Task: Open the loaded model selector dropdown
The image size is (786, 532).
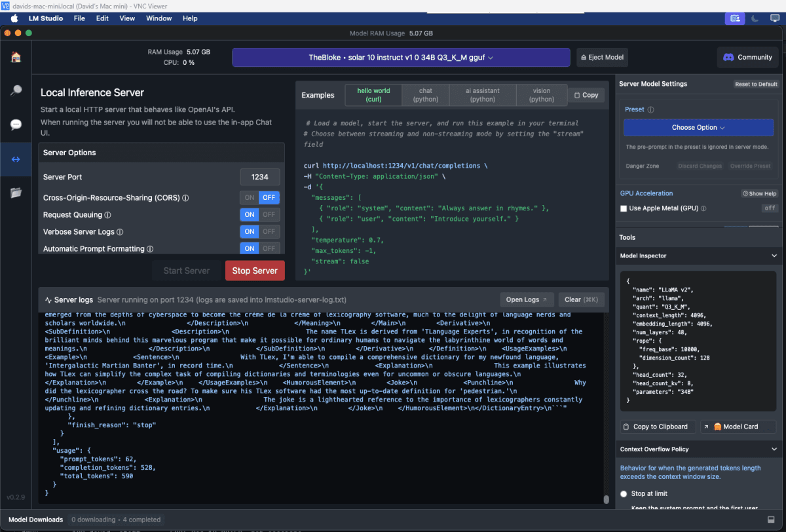Action: click(x=401, y=58)
